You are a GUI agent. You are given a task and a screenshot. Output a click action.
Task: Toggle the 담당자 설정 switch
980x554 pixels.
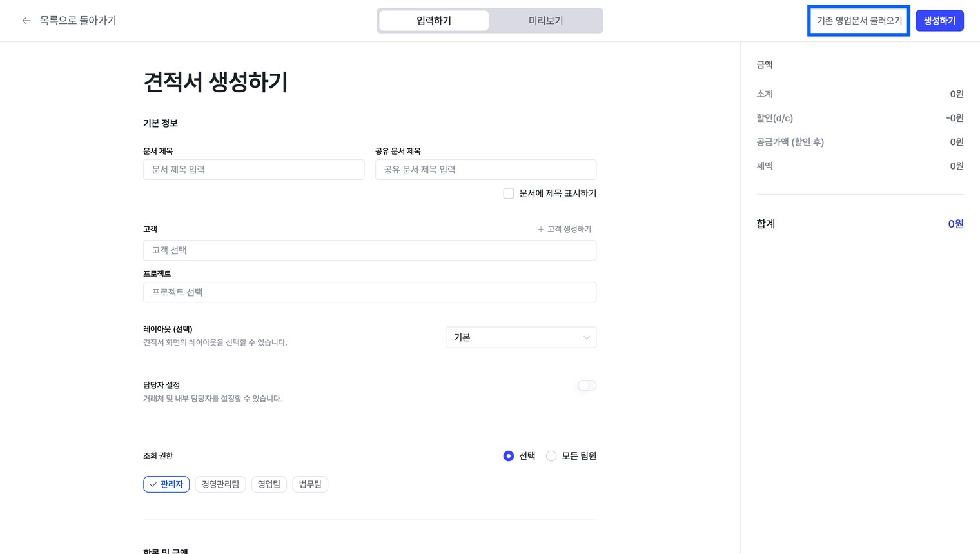[x=587, y=386]
